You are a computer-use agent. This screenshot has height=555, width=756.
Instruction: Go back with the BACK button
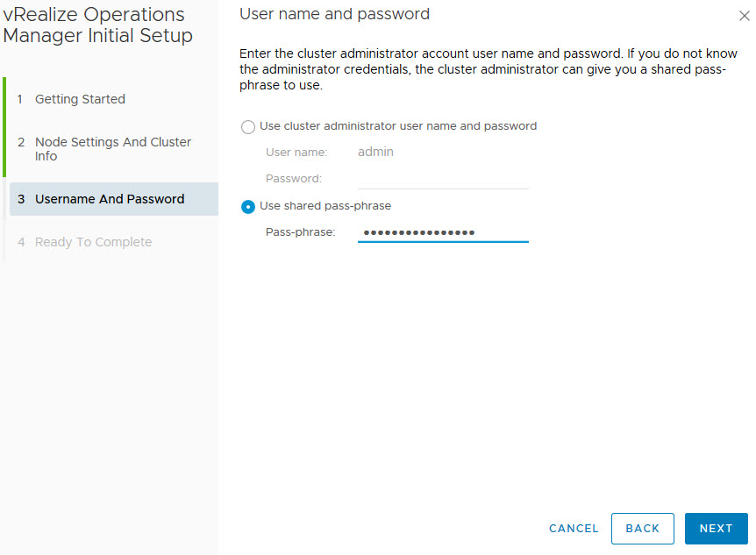[642, 529]
